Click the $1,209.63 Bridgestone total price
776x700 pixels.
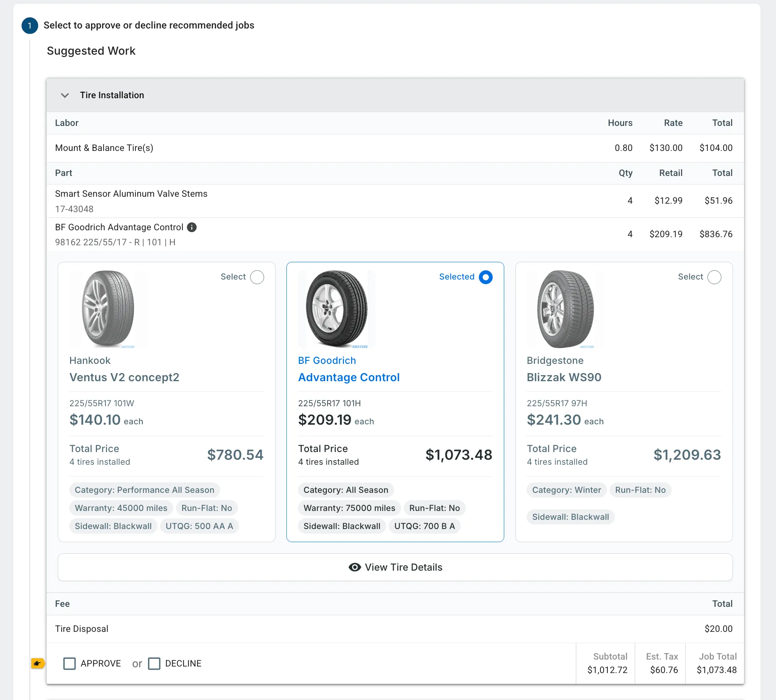pos(687,455)
